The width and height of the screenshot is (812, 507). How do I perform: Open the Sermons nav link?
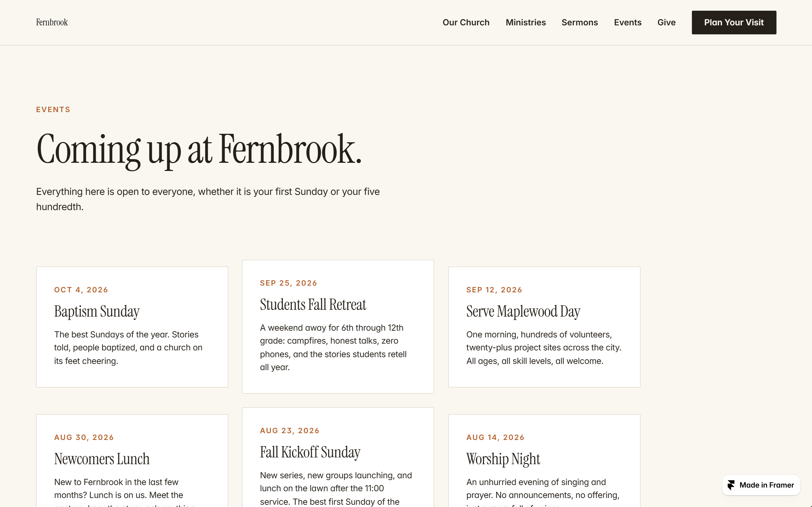click(x=579, y=23)
